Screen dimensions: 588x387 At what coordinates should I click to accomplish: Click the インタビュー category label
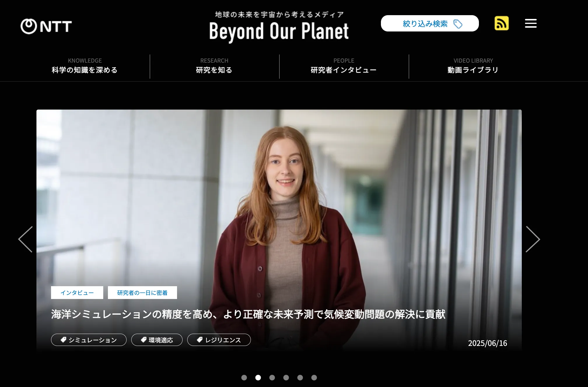77,293
